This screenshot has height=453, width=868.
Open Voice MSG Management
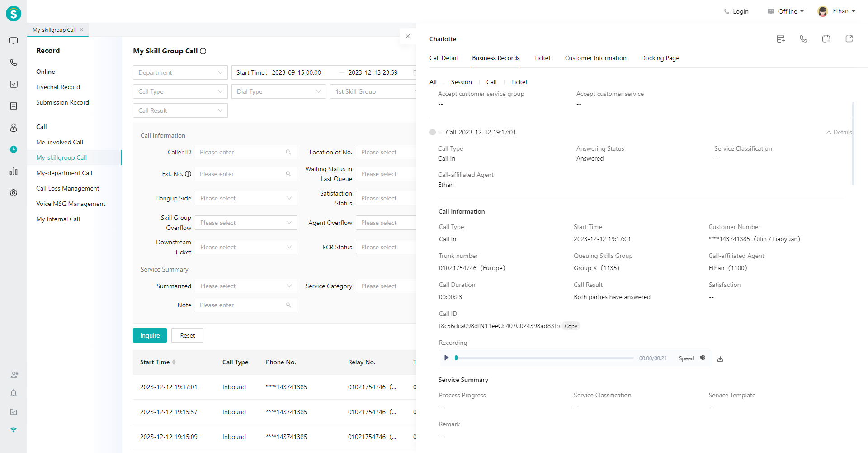coord(71,204)
